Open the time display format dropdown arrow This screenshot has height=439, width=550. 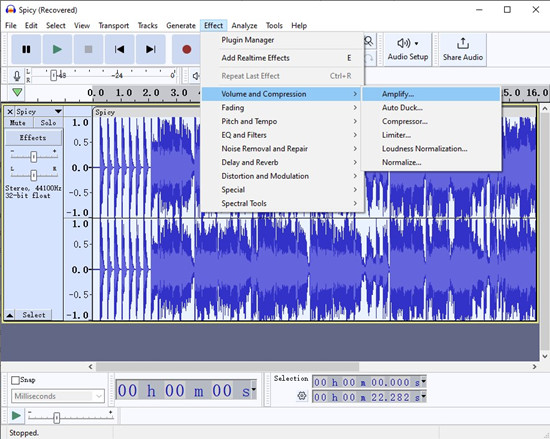[254, 390]
